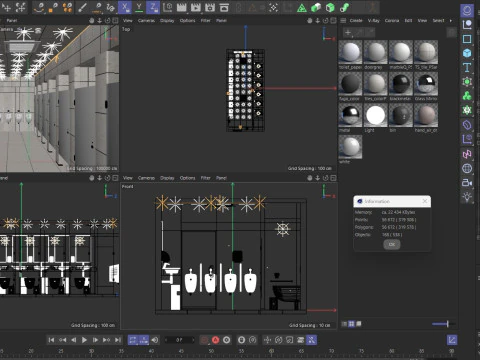Open the Display menu of Front viewport
This screenshot has height=360, width=480.
(x=167, y=178)
